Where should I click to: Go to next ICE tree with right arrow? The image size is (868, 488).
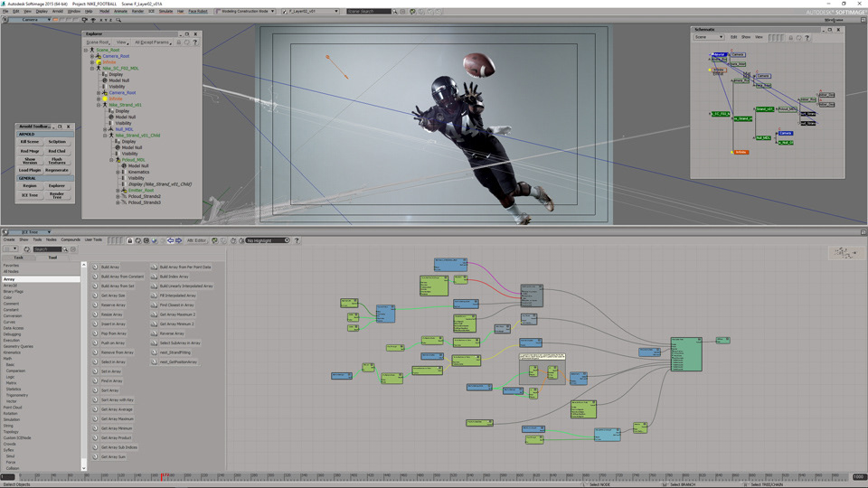point(178,240)
